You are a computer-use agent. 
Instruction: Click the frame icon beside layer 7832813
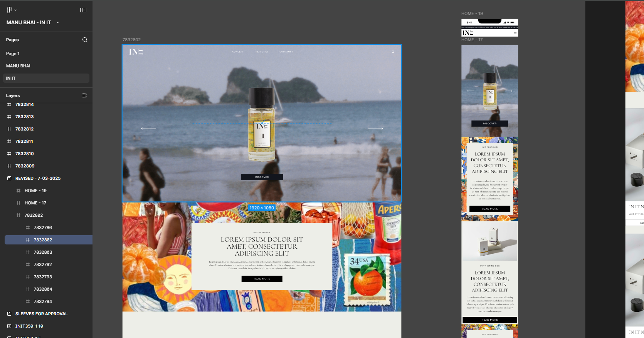click(x=9, y=117)
